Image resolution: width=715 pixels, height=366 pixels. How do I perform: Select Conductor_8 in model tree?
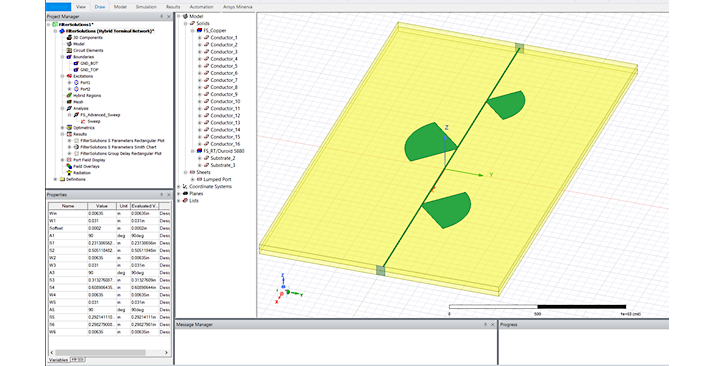tap(224, 87)
